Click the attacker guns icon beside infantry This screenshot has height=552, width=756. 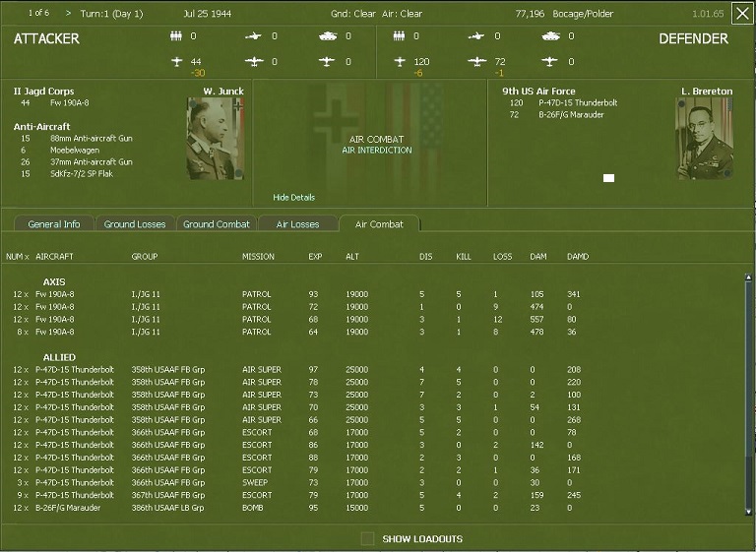[x=253, y=36]
